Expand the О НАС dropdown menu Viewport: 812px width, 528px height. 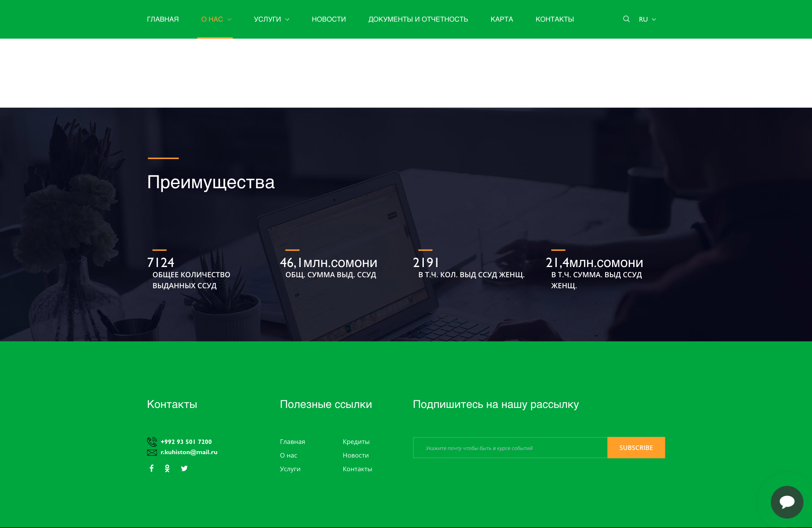coord(216,19)
